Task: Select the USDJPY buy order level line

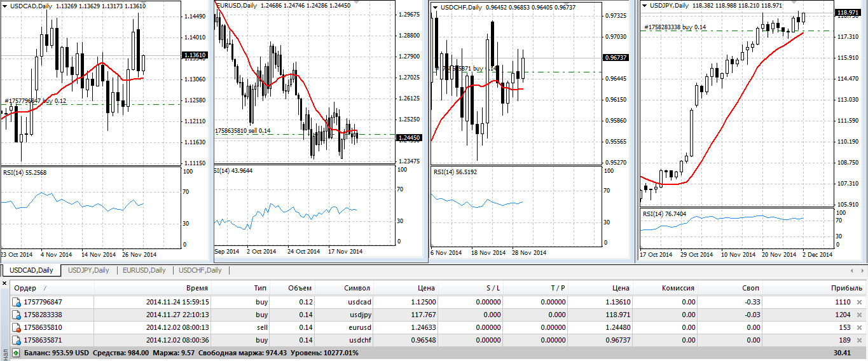Action: click(731, 31)
